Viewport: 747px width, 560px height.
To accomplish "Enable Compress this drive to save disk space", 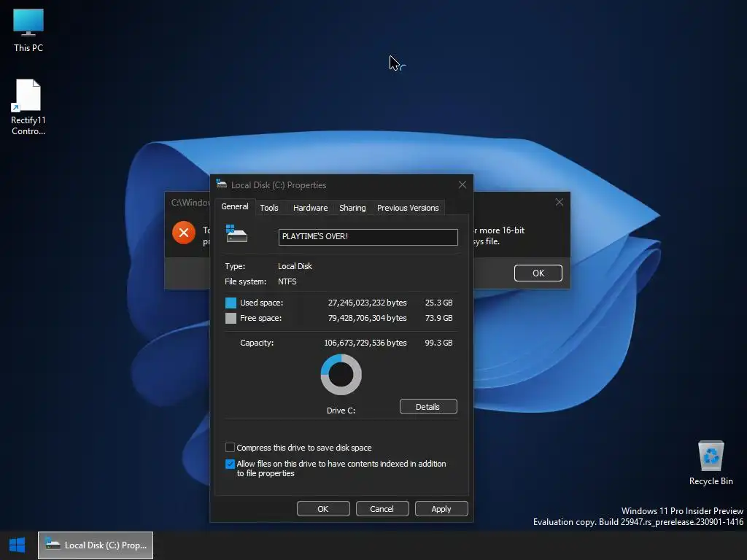I will [x=230, y=448].
